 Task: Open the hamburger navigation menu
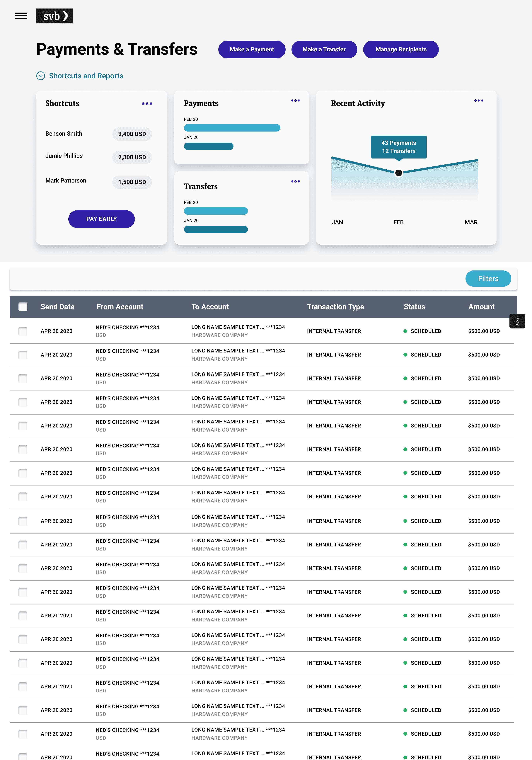pos(21,16)
